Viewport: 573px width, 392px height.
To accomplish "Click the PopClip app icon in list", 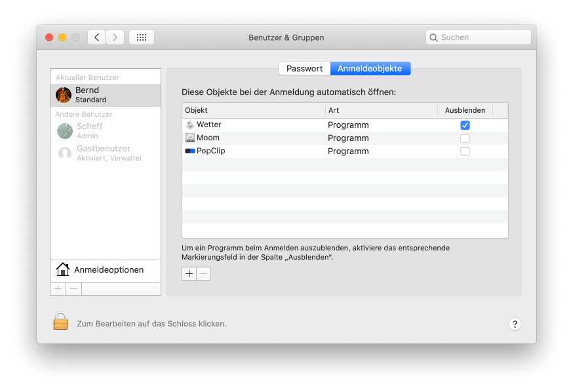I will 190,151.
